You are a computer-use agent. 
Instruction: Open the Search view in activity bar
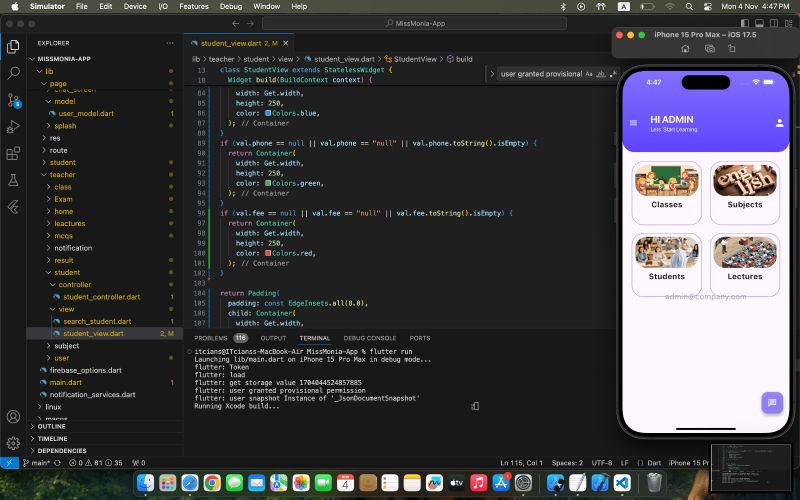pyautogui.click(x=13, y=73)
